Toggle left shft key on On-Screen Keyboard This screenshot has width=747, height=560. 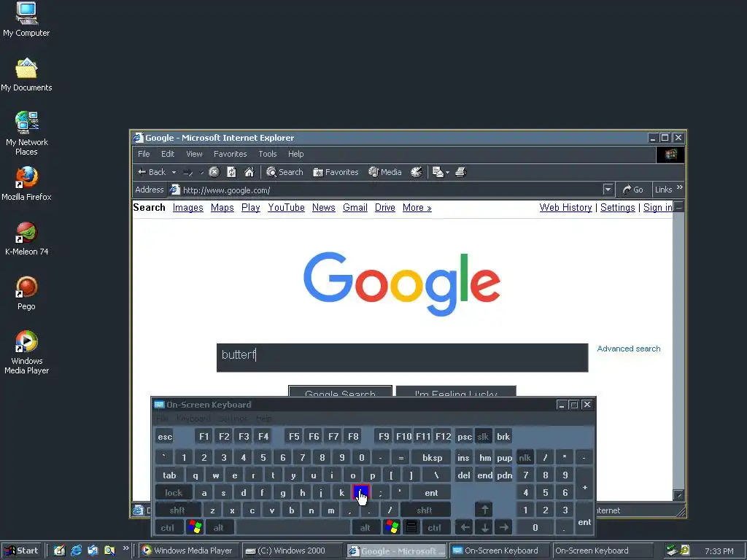(x=177, y=510)
